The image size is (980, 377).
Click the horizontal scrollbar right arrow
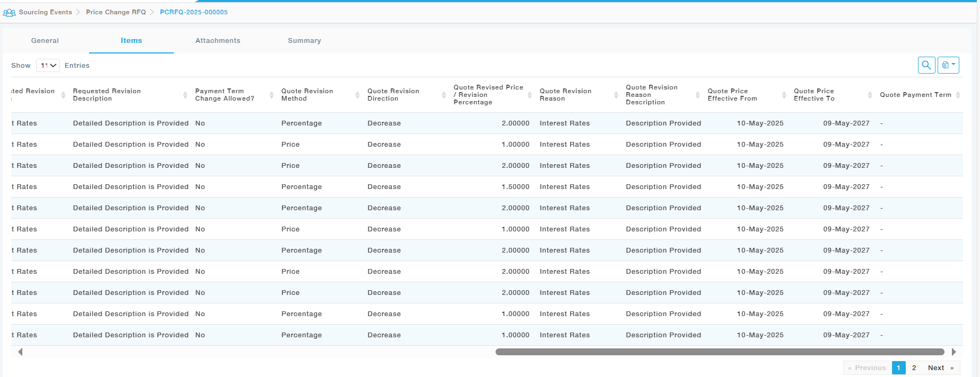pos(953,352)
